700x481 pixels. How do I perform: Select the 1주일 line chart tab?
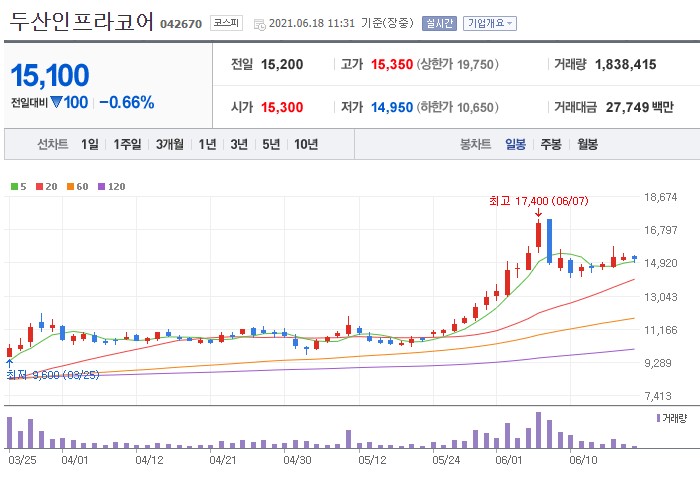click(x=127, y=144)
